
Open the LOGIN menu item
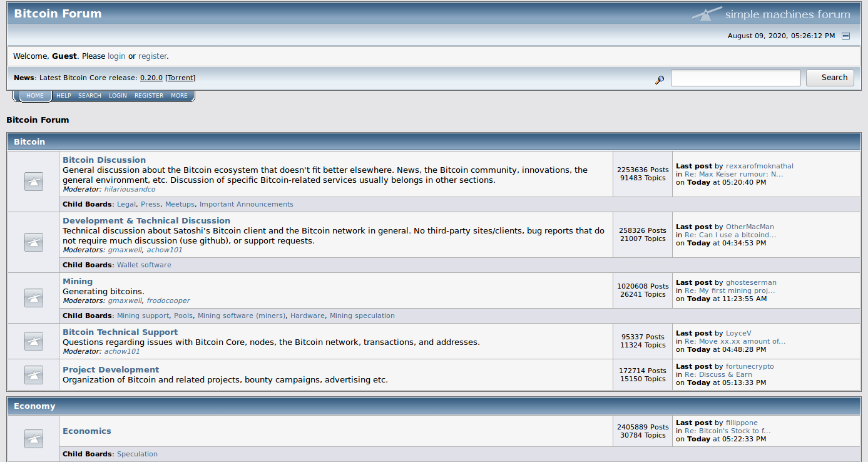pyautogui.click(x=118, y=96)
